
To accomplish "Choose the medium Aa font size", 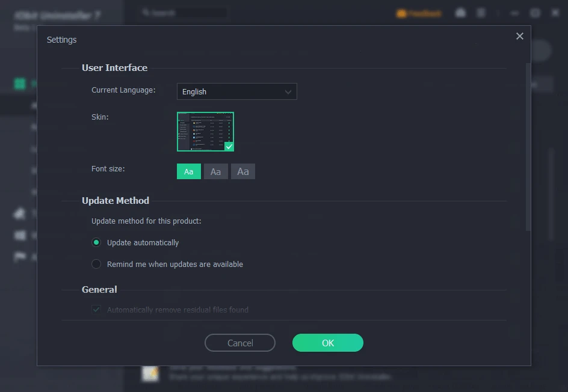I will [x=215, y=171].
